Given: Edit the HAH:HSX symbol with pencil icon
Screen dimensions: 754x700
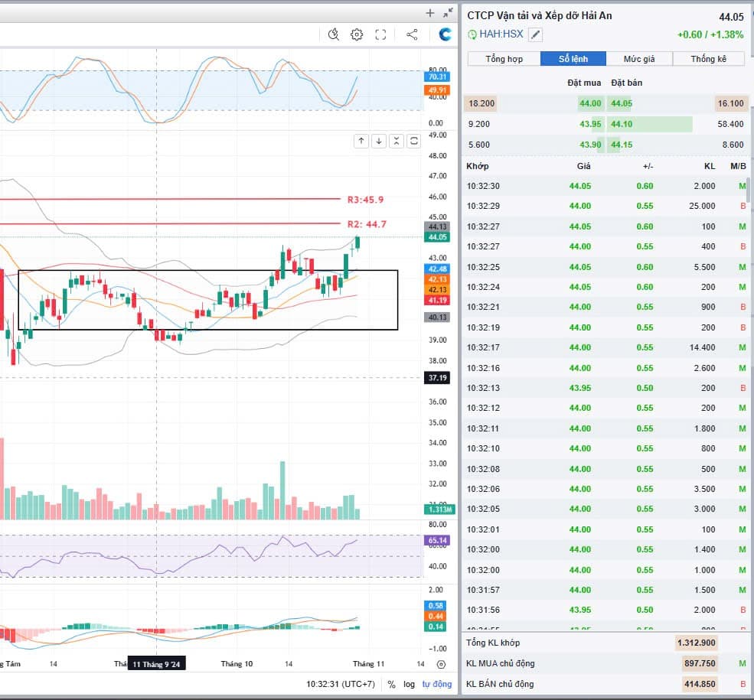Looking at the screenshot, I should click(535, 34).
